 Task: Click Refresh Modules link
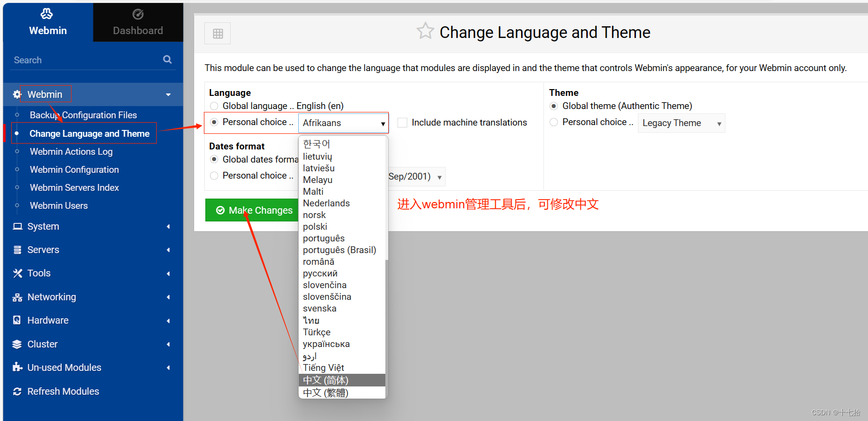click(63, 391)
